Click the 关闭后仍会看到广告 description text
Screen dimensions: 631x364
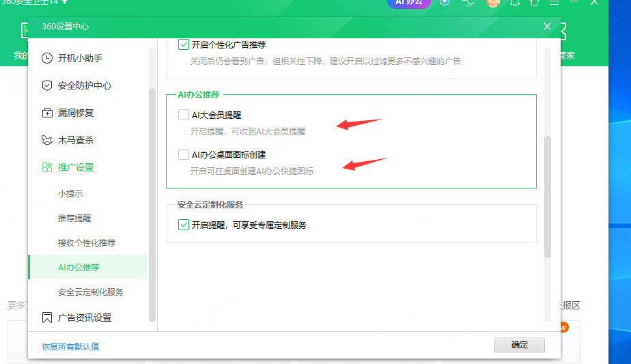pos(325,61)
